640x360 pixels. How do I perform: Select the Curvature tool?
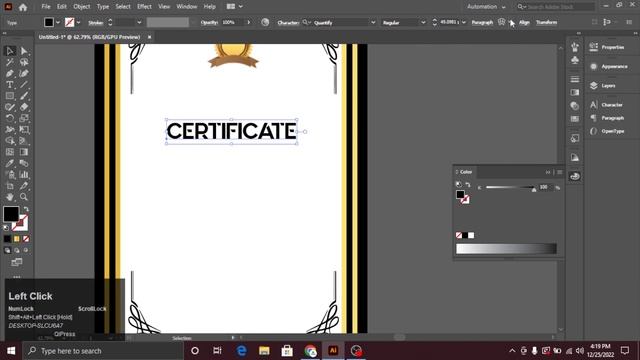click(24, 73)
